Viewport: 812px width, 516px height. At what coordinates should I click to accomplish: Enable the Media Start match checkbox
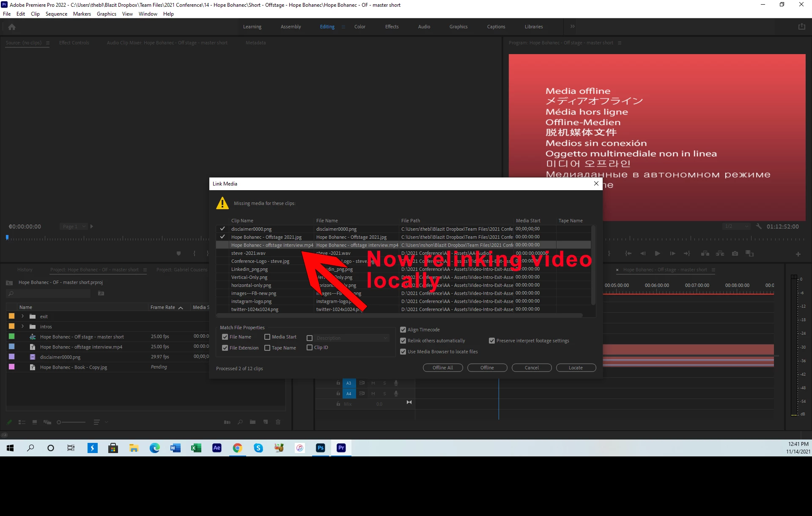click(x=267, y=337)
